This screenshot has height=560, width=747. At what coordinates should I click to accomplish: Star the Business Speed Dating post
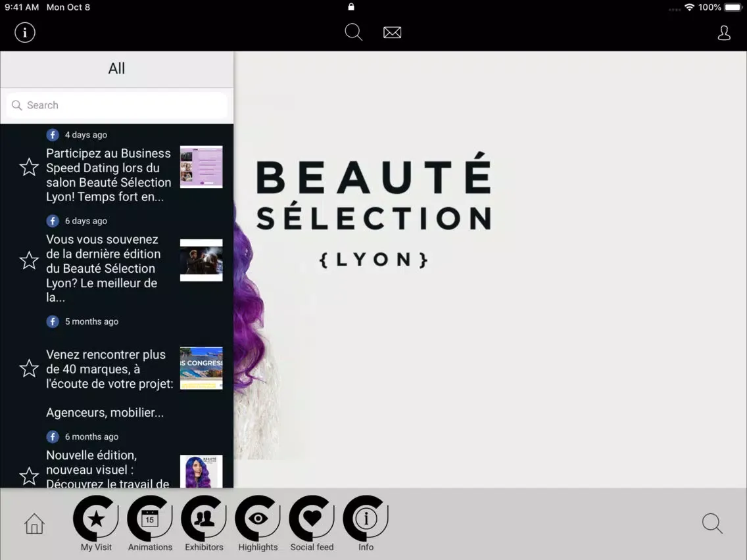click(x=28, y=168)
